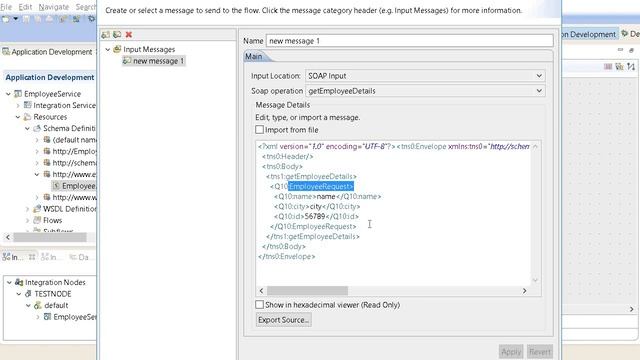Click the EmployeeService application icon in navigator
The width and height of the screenshot is (640, 360).
[x=18, y=94]
